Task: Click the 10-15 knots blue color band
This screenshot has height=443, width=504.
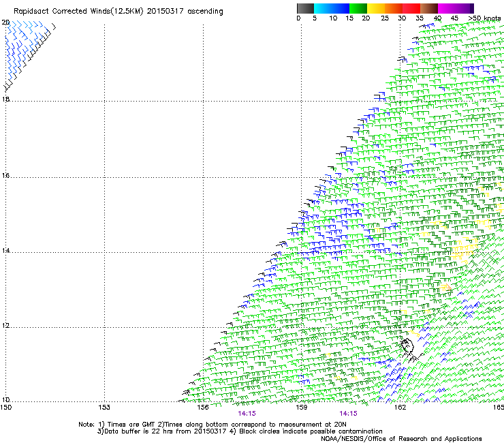Action: pos(341,8)
